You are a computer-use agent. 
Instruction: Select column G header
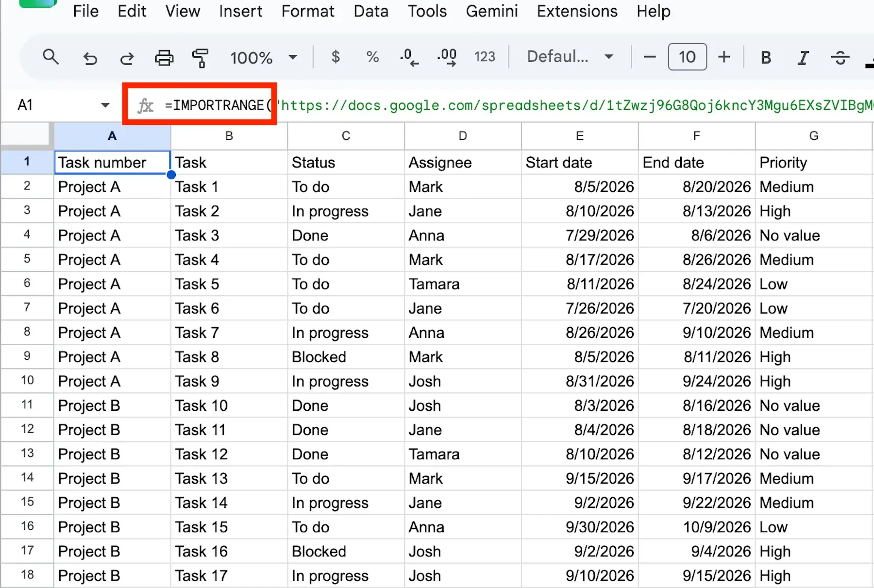pyautogui.click(x=814, y=136)
